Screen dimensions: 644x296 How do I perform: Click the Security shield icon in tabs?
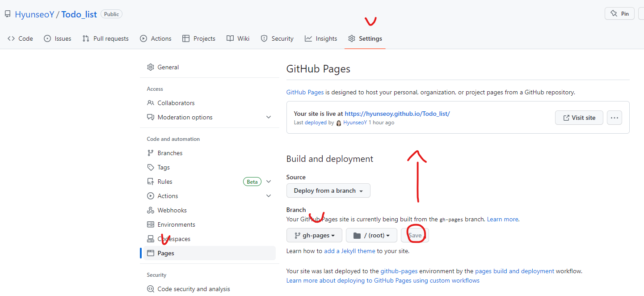(x=264, y=38)
